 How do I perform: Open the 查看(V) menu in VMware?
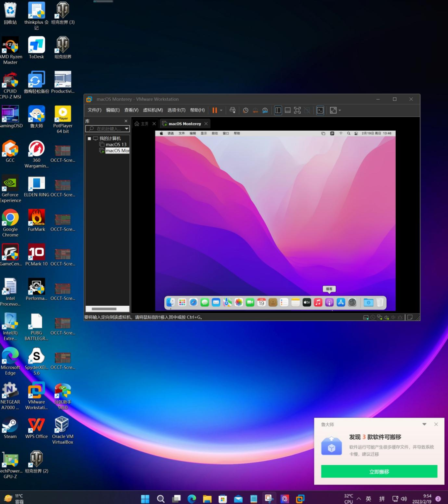click(x=131, y=110)
